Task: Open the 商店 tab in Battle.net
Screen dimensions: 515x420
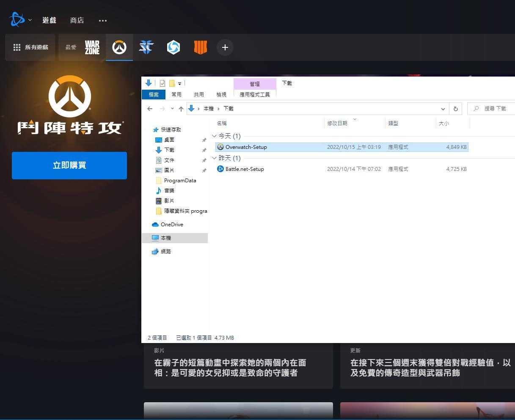Action: pyautogui.click(x=77, y=20)
